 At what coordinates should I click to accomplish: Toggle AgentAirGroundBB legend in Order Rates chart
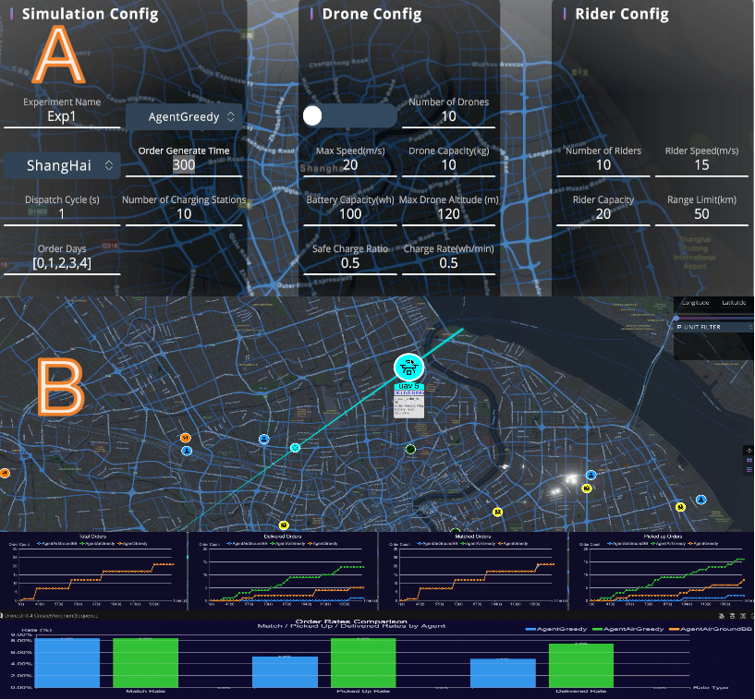click(712, 629)
